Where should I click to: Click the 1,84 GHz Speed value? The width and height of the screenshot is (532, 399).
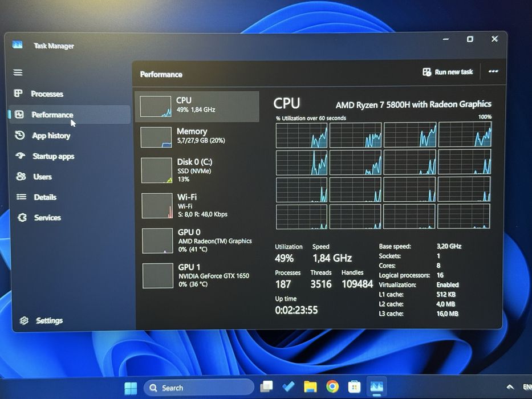point(332,258)
